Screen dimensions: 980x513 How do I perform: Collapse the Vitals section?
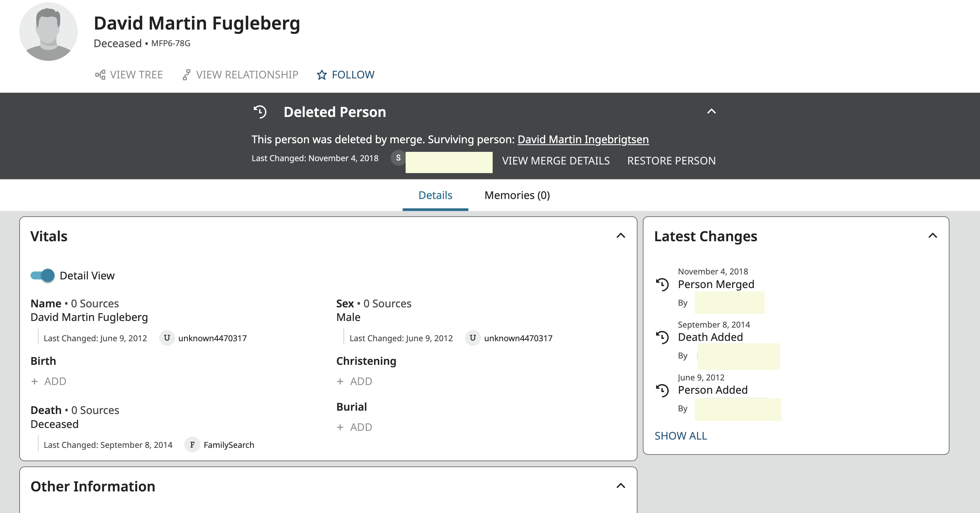pyautogui.click(x=621, y=236)
